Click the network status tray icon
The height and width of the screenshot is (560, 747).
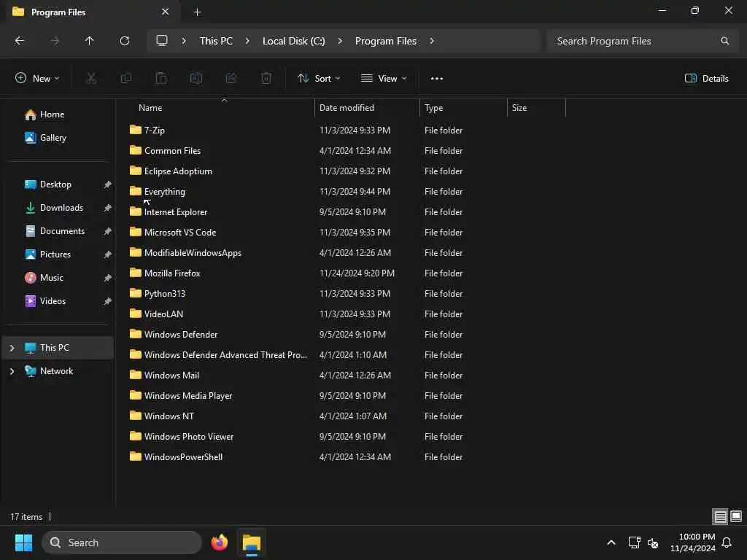tap(634, 542)
